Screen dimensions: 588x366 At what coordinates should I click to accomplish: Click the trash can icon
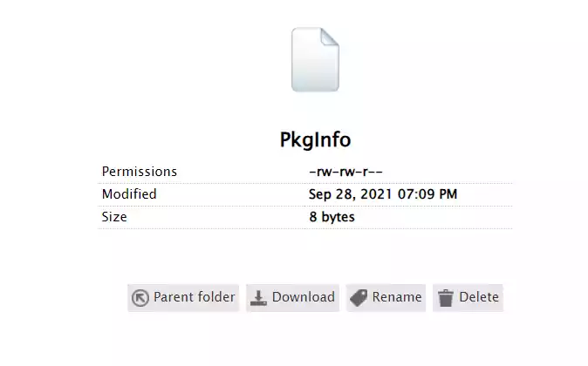446,298
